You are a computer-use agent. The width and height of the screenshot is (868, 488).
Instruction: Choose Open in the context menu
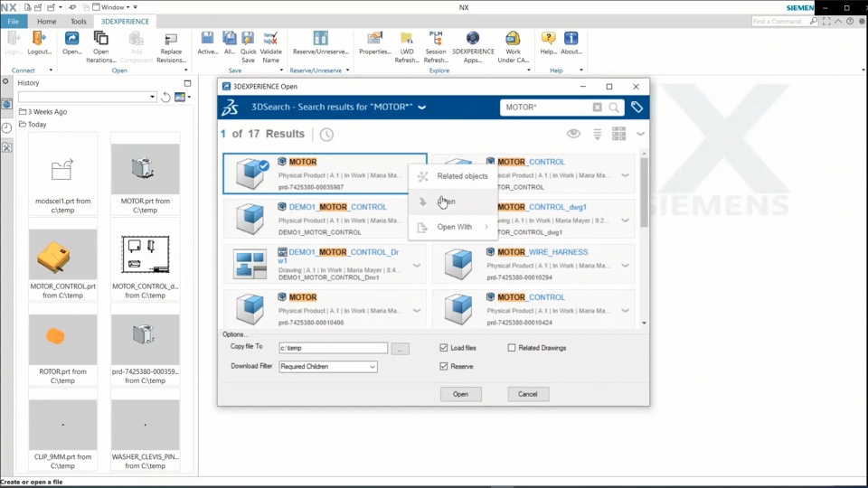(452, 202)
